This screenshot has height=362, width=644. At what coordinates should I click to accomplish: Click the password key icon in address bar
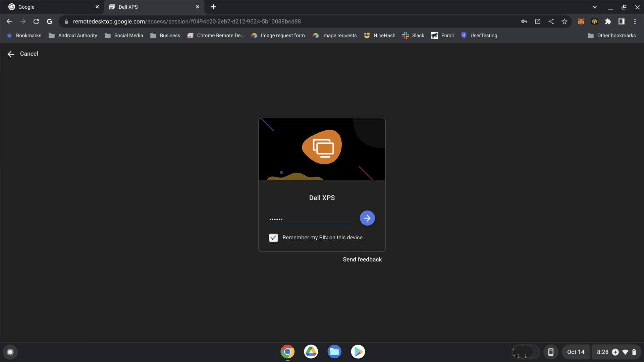[x=524, y=21]
